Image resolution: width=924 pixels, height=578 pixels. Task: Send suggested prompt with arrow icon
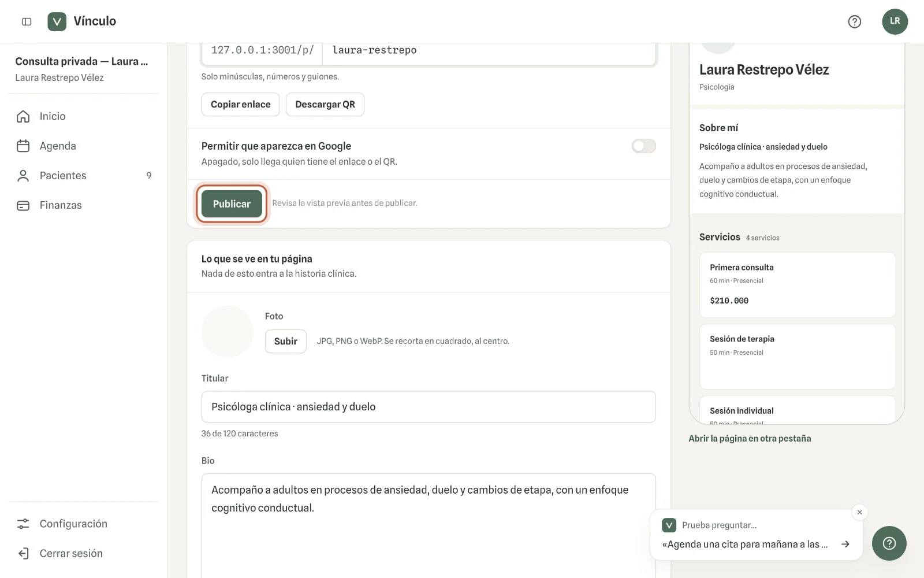tap(845, 544)
